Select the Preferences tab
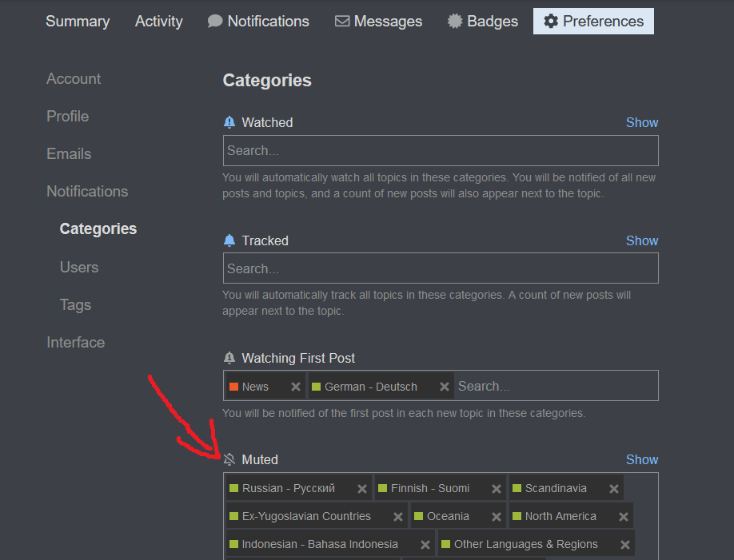This screenshot has width=734, height=560. (593, 21)
